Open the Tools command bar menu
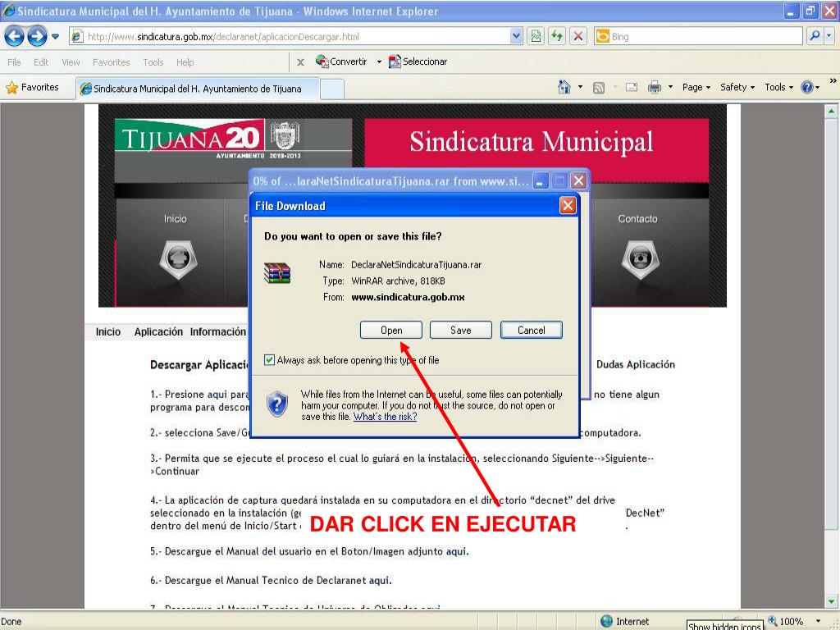The width and height of the screenshot is (840, 630). (x=779, y=87)
